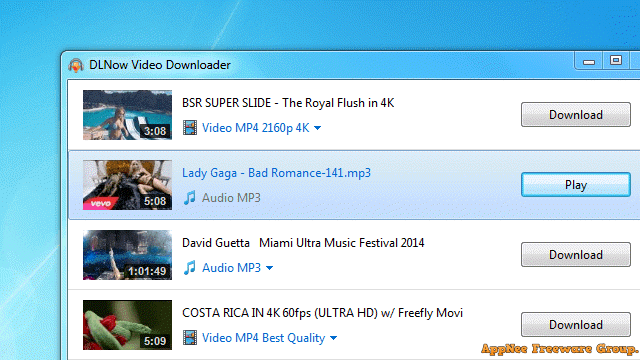Click the title COSTA RICA IN 4K 60fps

coord(322,313)
